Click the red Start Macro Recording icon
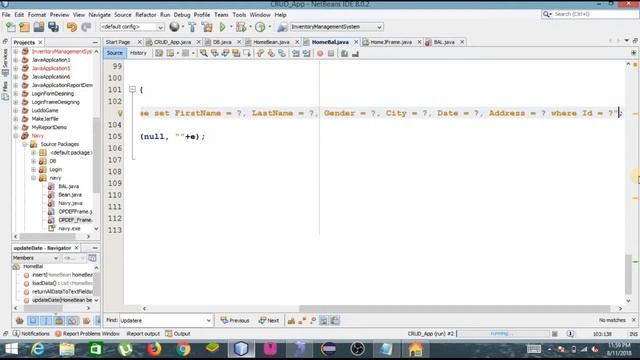640x360 pixels. point(320,53)
